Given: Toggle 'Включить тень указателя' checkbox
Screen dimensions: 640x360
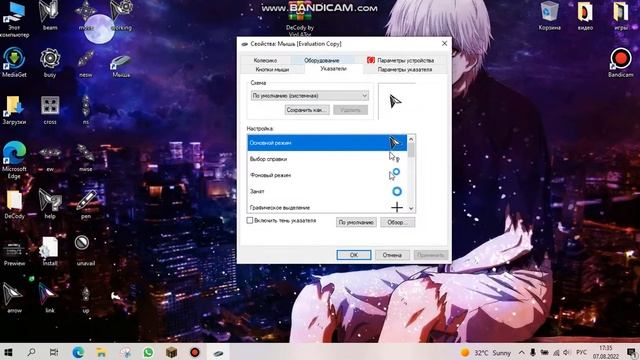Looking at the screenshot, I should pyautogui.click(x=250, y=220).
